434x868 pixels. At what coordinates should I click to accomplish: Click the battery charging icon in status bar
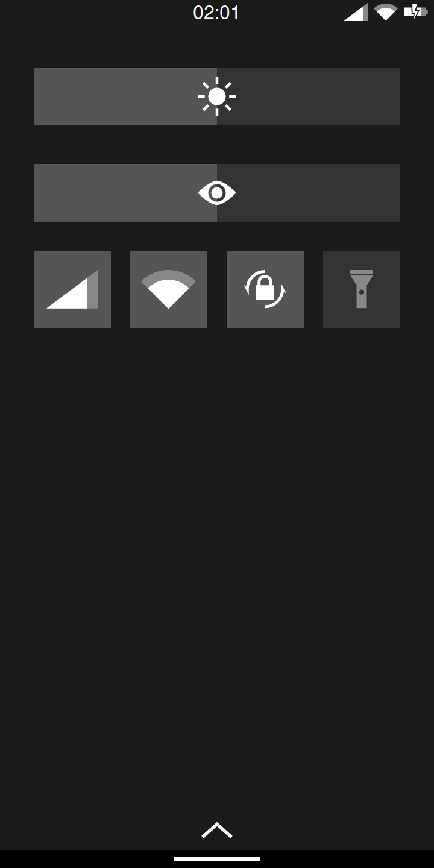[x=415, y=11]
